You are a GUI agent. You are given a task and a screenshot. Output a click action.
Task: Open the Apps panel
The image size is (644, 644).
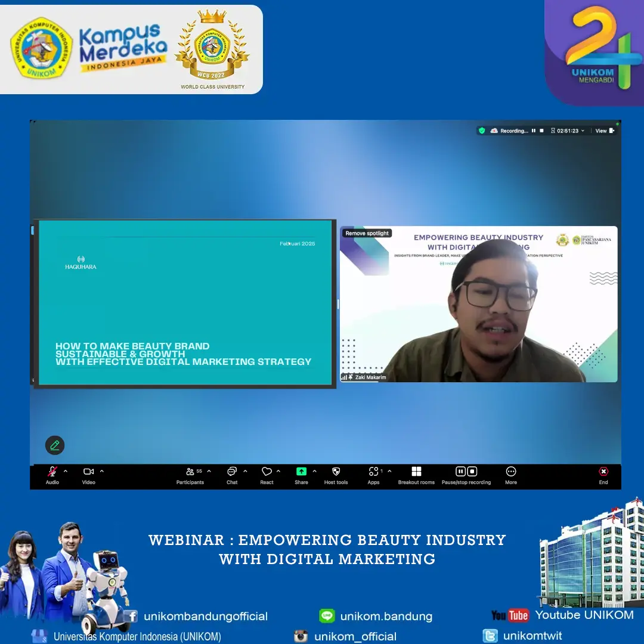373,472
